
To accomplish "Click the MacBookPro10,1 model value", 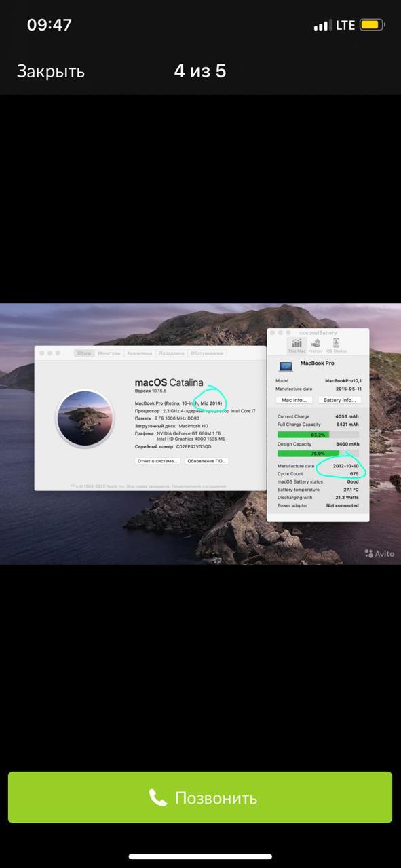I will (x=342, y=381).
